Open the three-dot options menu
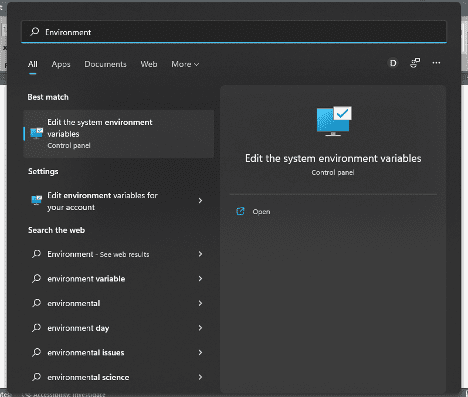This screenshot has height=397, width=468. [436, 63]
